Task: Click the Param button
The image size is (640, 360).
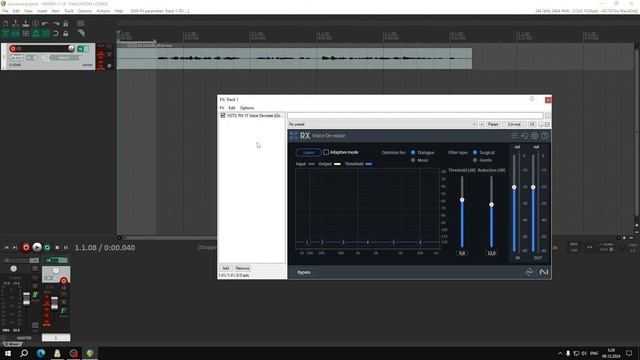Action: click(493, 124)
